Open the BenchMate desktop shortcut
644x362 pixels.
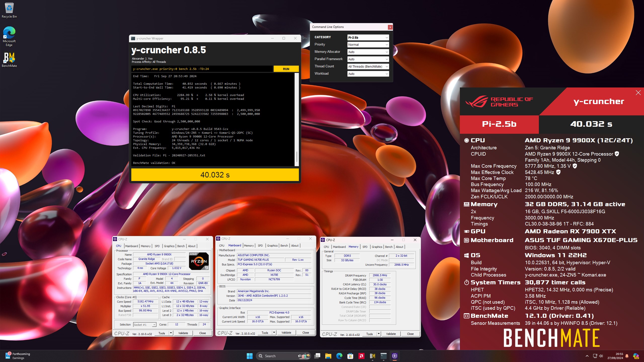pyautogui.click(x=9, y=60)
